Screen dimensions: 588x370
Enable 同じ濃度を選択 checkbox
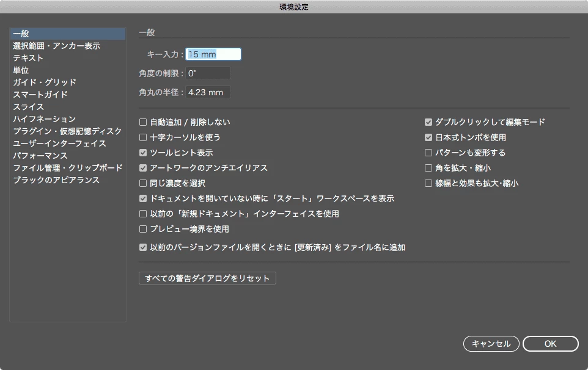(143, 183)
